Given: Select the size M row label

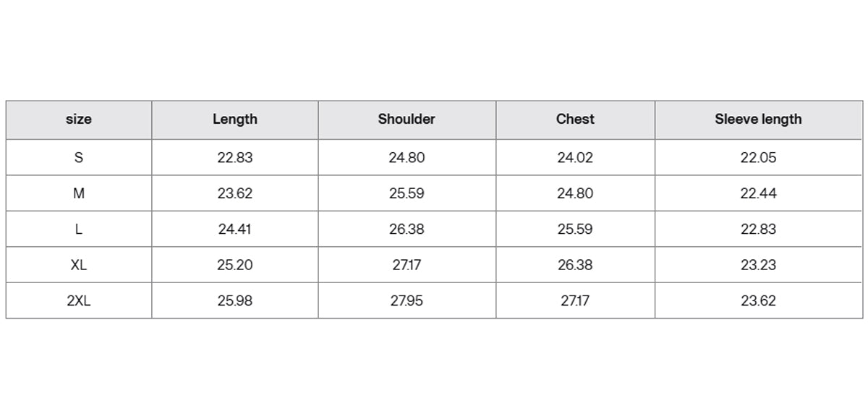Looking at the screenshot, I should click(x=79, y=193).
